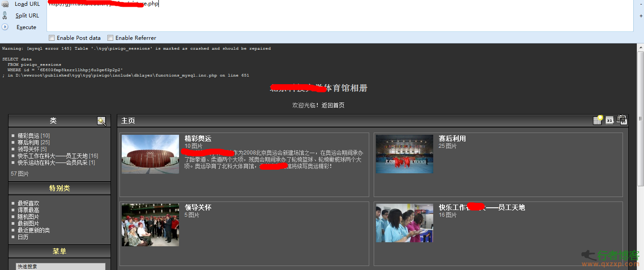Click the 快速搜索 quick search field
644x270 pixels.
pyautogui.click(x=60, y=266)
